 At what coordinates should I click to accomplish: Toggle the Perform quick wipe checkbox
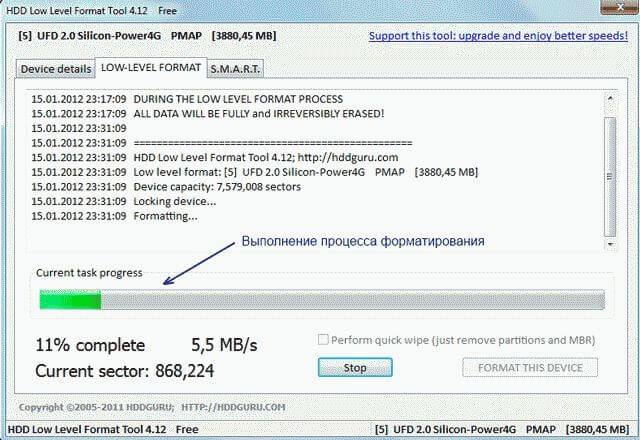click(323, 340)
